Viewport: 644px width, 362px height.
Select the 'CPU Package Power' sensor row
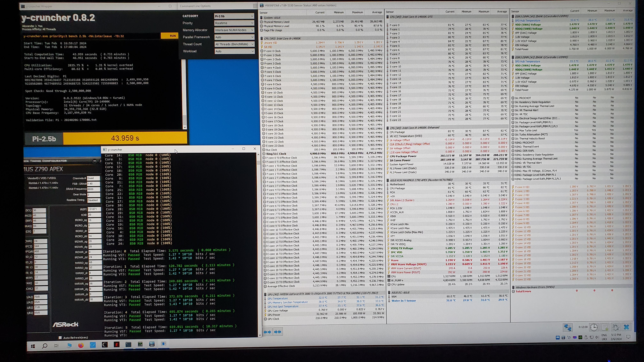point(448,156)
